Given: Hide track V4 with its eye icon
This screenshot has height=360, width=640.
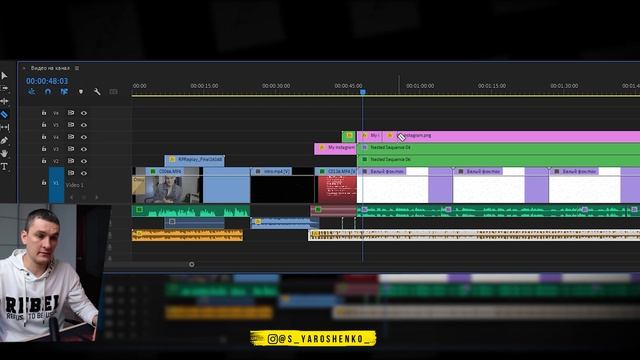Looking at the screenshot, I should [84, 137].
